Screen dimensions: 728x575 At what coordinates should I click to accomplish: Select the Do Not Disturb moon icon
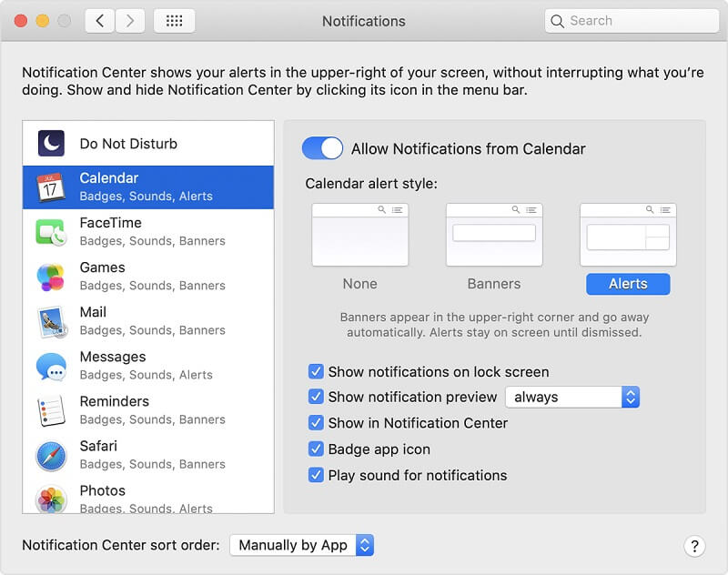tap(51, 144)
